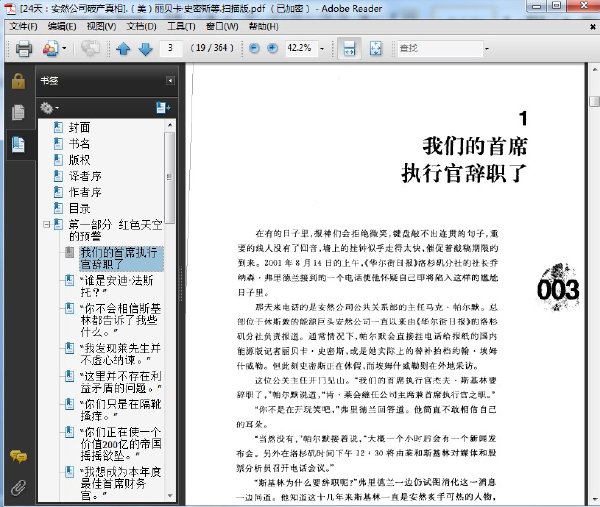This screenshot has height=507, width=600.
Task: Open the collaborate/share icon in toolbar
Action: 50,49
